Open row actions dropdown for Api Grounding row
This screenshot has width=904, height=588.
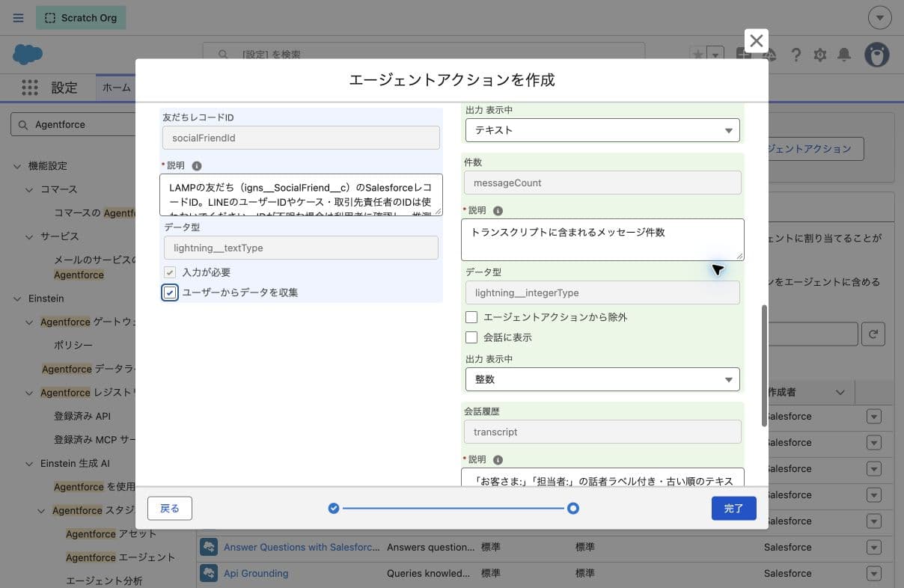click(873, 573)
